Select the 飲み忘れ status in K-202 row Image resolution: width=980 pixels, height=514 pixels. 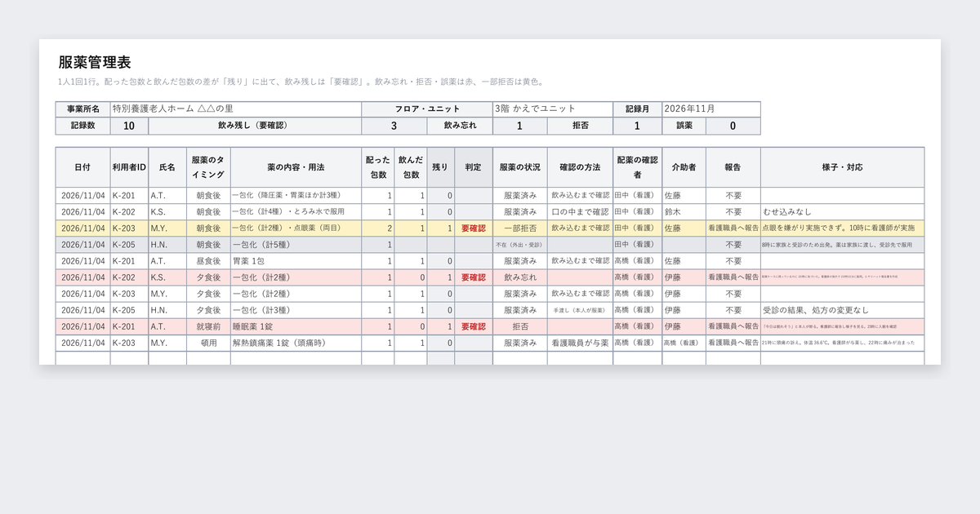click(520, 277)
